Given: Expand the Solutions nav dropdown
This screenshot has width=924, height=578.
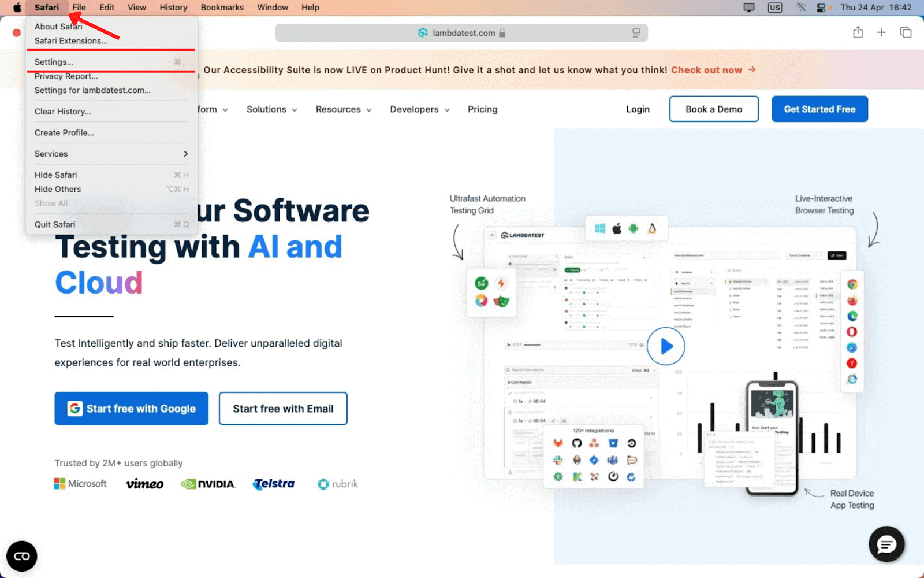Looking at the screenshot, I should tap(272, 109).
